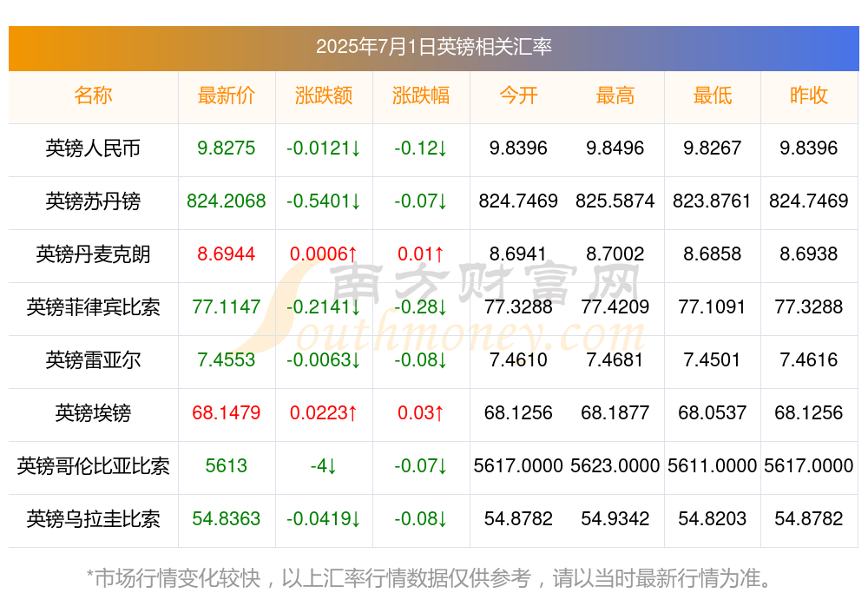Image resolution: width=868 pixels, height=606 pixels.
Task: Click change amount -0.0063↓
Action: pos(323,360)
